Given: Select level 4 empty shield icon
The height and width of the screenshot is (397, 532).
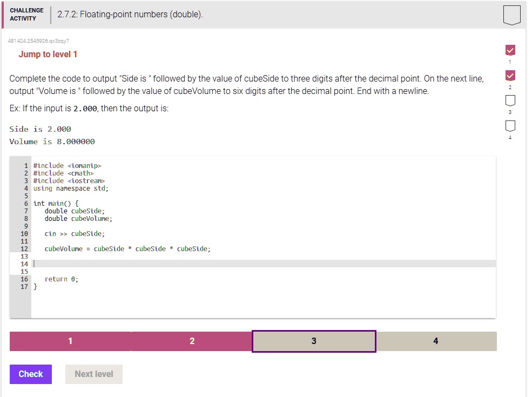Looking at the screenshot, I should coord(510,125).
